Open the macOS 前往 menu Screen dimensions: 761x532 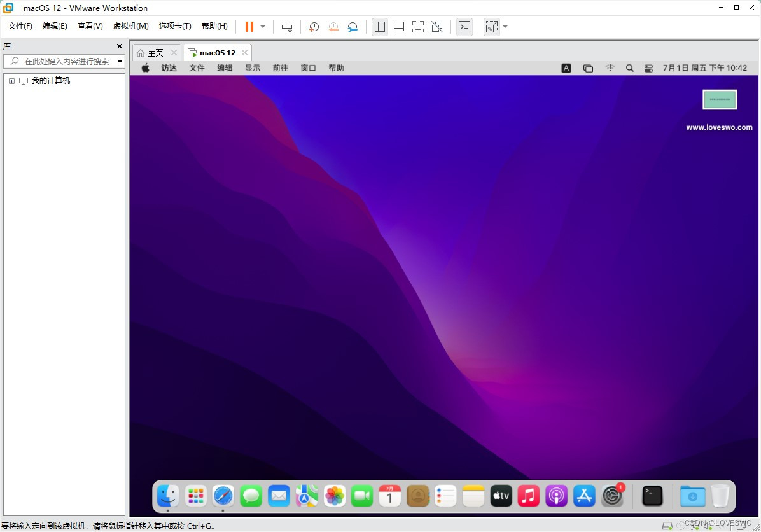(281, 68)
